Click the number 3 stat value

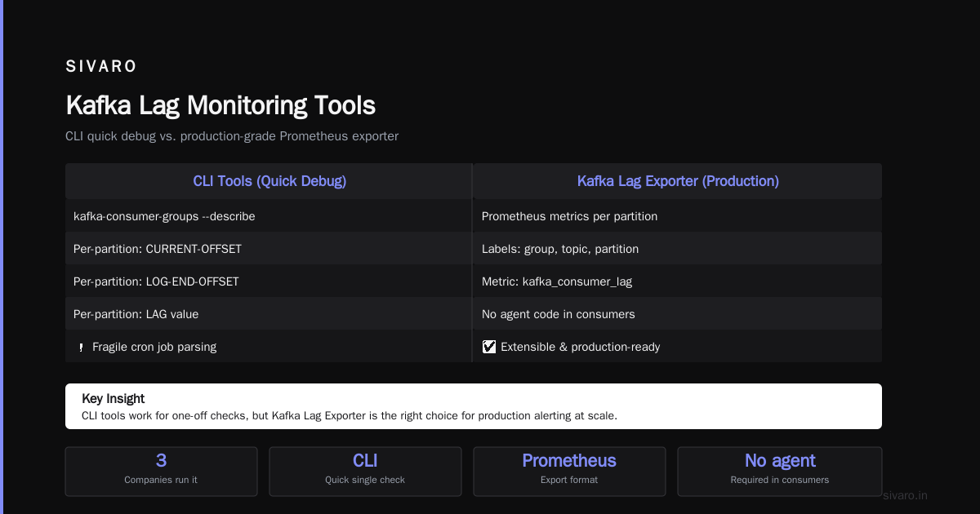click(161, 461)
